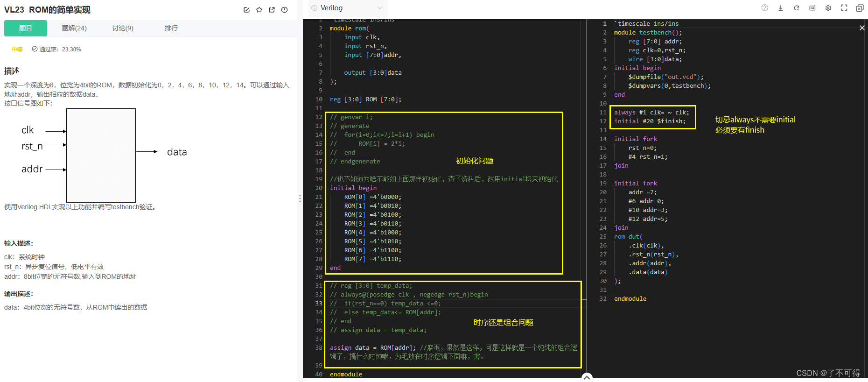Image resolution: width=868 pixels, height=382 pixels.
Task: Click the '.addr(addr),' port connection line
Action: pos(650,263)
